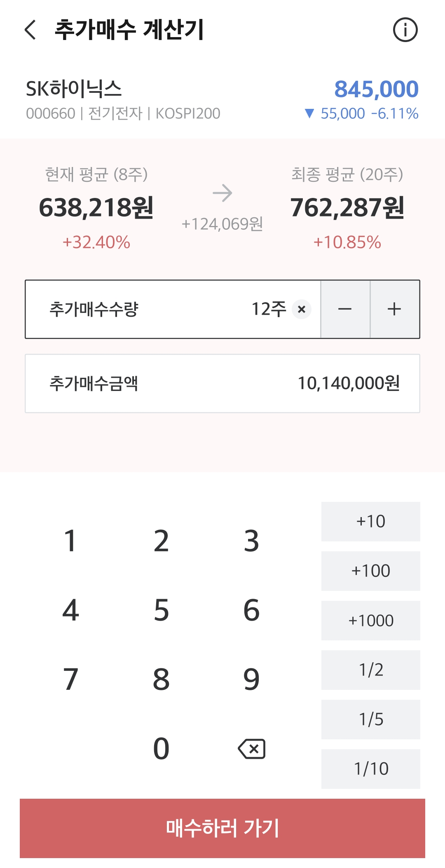Select the 추가매수금액 input field
The height and width of the screenshot is (868, 445).
[222, 383]
